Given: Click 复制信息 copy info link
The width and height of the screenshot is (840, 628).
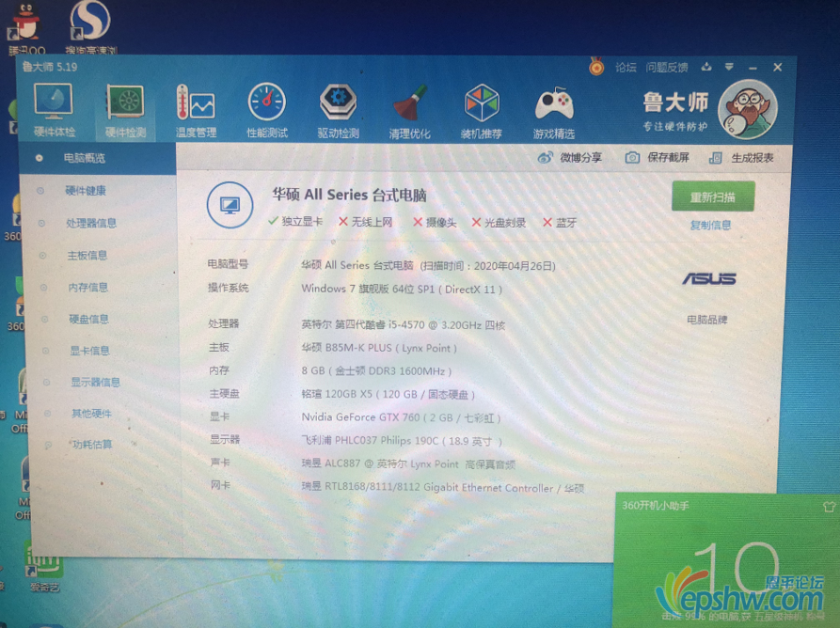Looking at the screenshot, I should 710,225.
